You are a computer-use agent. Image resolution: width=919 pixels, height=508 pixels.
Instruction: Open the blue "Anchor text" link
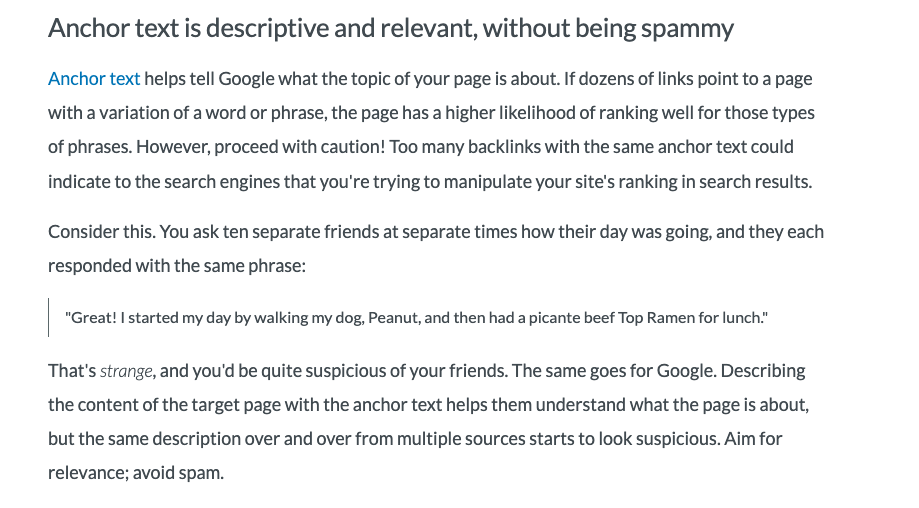pyautogui.click(x=94, y=78)
